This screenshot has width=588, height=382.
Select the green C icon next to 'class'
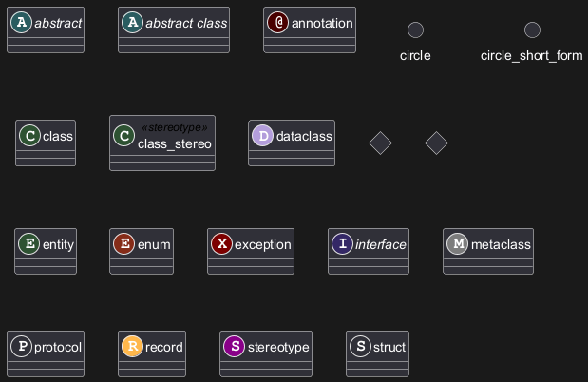point(29,136)
